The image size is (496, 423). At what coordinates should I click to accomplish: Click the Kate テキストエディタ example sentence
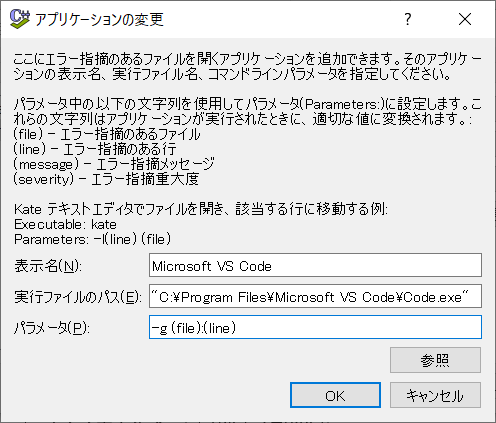coord(201,209)
